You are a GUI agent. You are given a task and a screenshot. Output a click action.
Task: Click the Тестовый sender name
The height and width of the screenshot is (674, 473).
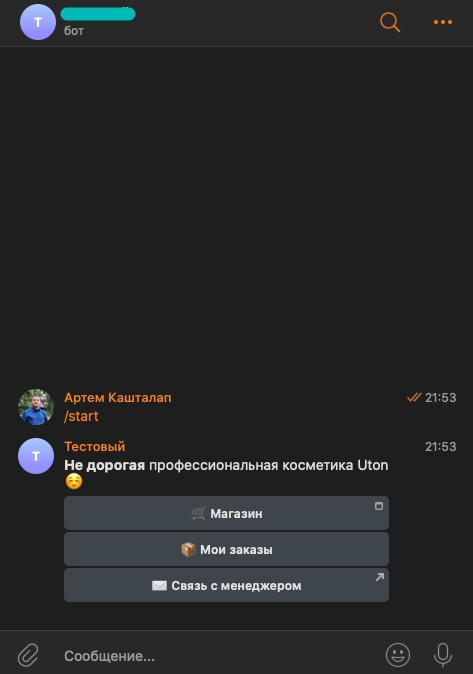pos(95,446)
